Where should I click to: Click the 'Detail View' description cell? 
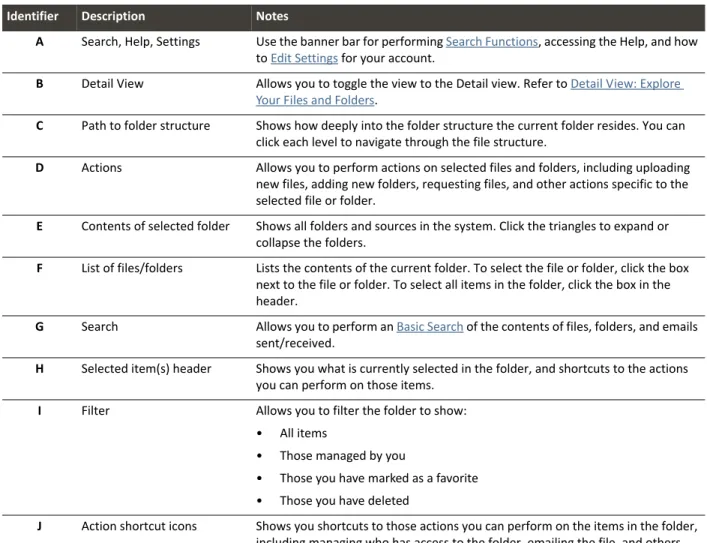pyautogui.click(x=112, y=84)
